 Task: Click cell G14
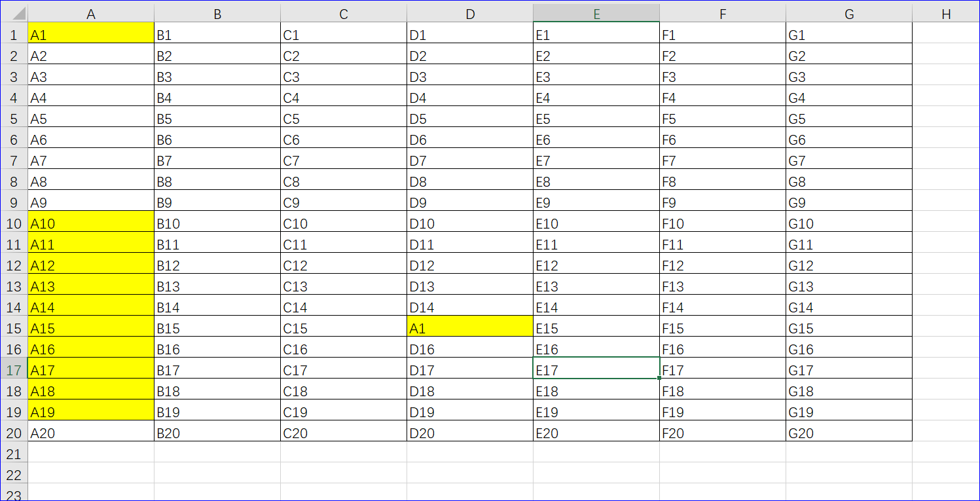pyautogui.click(x=849, y=305)
